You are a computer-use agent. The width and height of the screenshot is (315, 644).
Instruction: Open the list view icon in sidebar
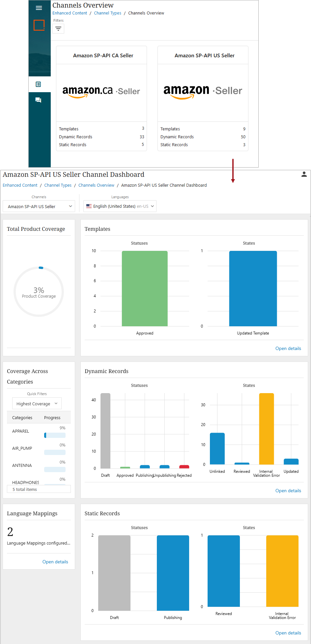pyautogui.click(x=38, y=84)
